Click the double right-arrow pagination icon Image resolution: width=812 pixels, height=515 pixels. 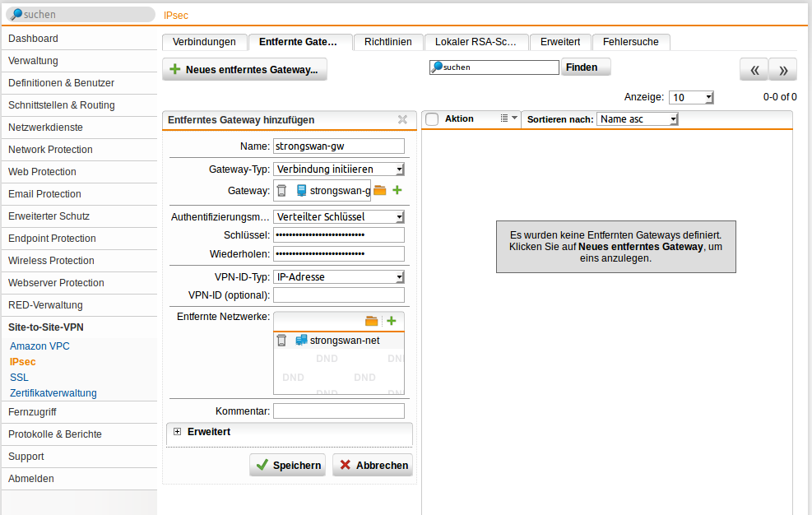[x=782, y=69]
